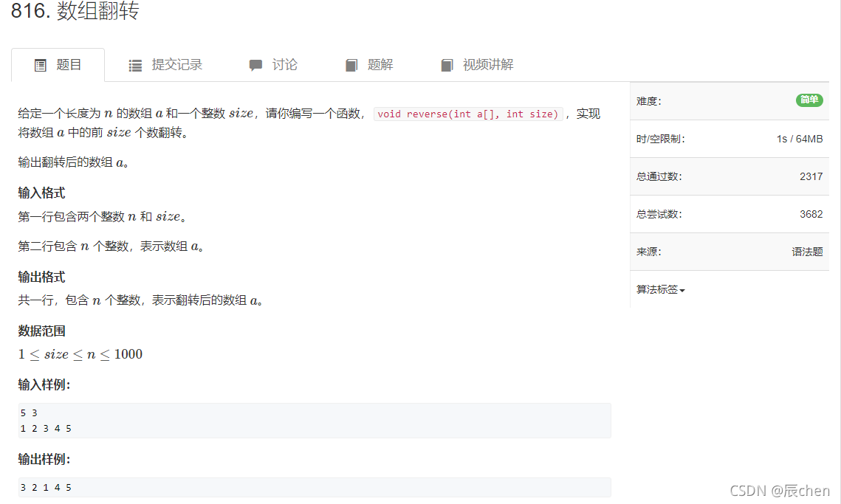Click the document icon on the 题目 tab
Viewport: 841px width, 504px height.
41,64
